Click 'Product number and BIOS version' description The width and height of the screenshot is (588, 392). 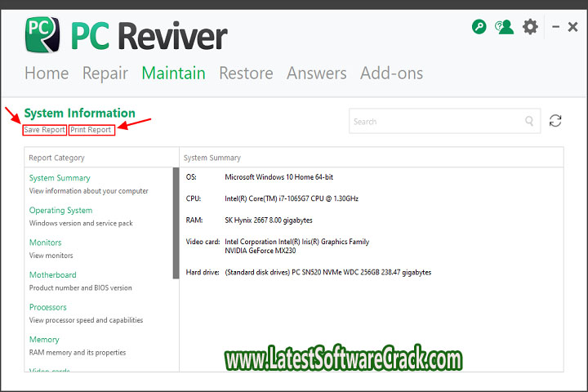point(81,287)
